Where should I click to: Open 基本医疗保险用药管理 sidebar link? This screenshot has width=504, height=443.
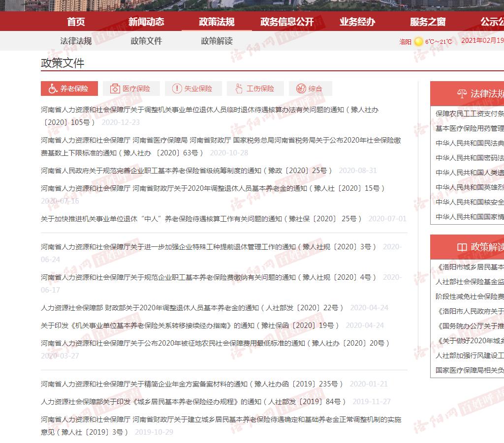tap(470, 128)
